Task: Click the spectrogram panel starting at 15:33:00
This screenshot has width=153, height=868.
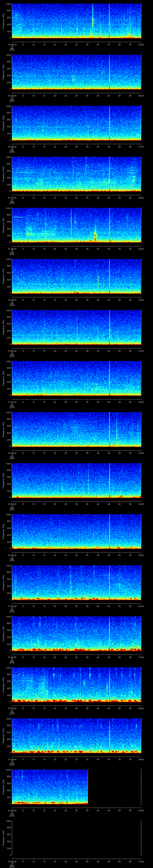Action: (x=77, y=481)
